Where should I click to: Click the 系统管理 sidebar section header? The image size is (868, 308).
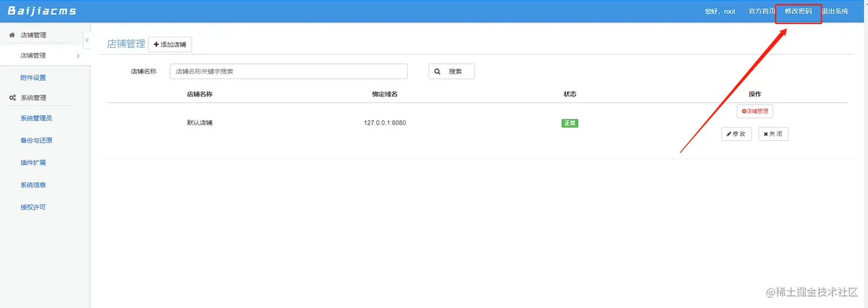33,98
